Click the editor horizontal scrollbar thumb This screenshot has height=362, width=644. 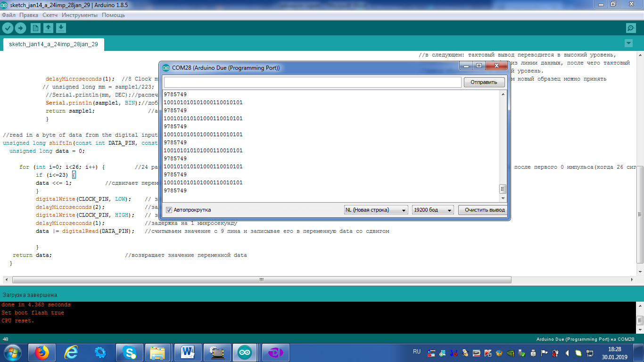tap(261, 280)
